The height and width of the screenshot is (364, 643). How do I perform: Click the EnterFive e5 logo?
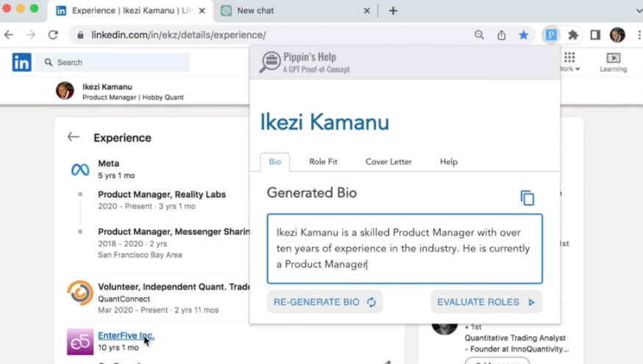(x=80, y=341)
